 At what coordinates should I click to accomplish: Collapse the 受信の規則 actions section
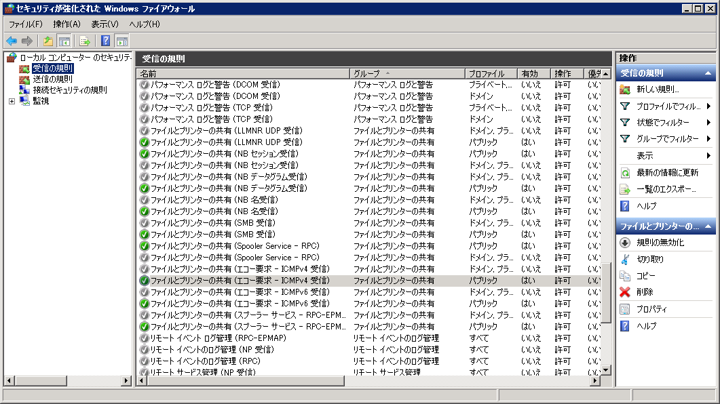[708, 73]
